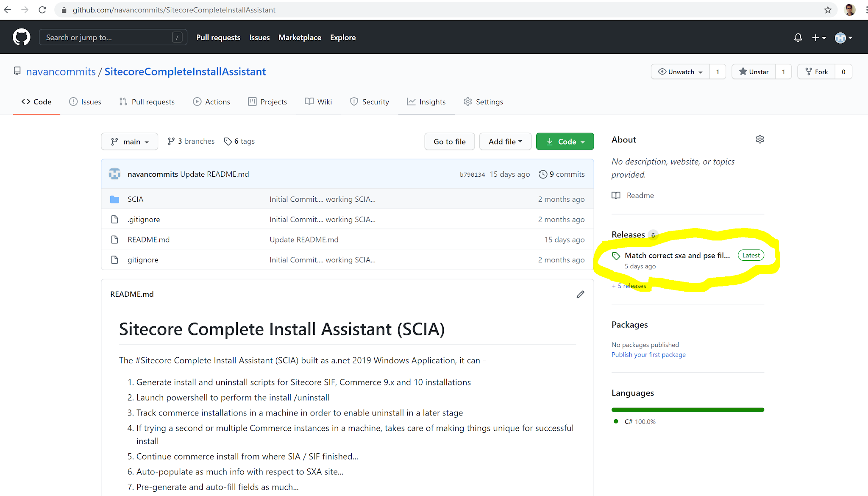Open the Releases heading link
Image resolution: width=868 pixels, height=496 pixels.
(628, 234)
